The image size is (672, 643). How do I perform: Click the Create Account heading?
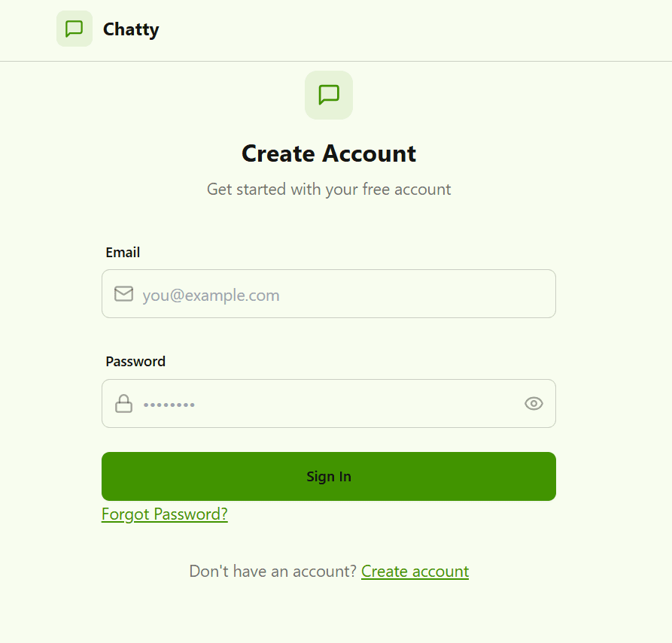(x=329, y=153)
